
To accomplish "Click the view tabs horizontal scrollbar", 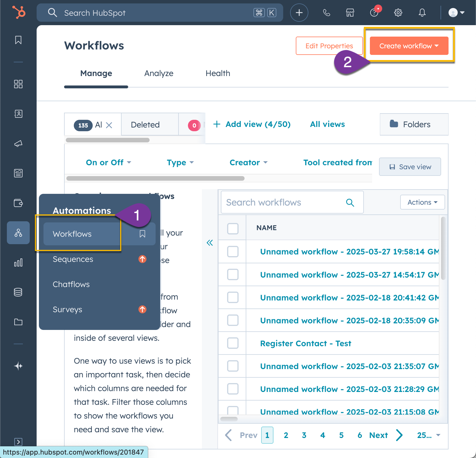I will tap(108, 140).
